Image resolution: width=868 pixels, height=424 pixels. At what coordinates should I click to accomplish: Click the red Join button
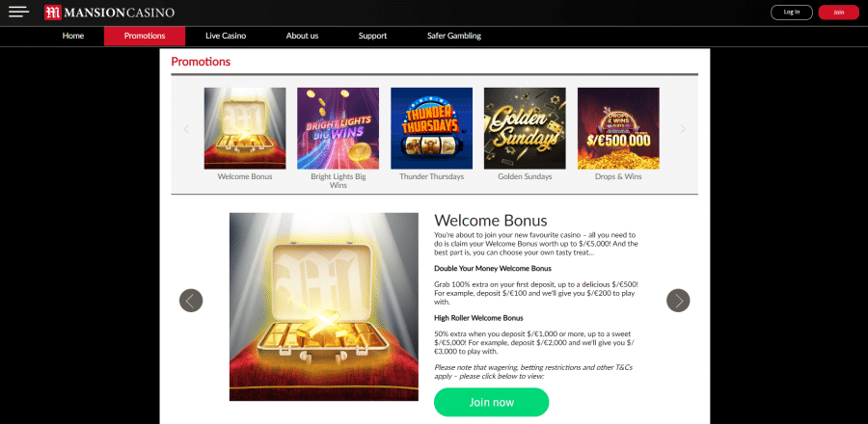click(839, 13)
